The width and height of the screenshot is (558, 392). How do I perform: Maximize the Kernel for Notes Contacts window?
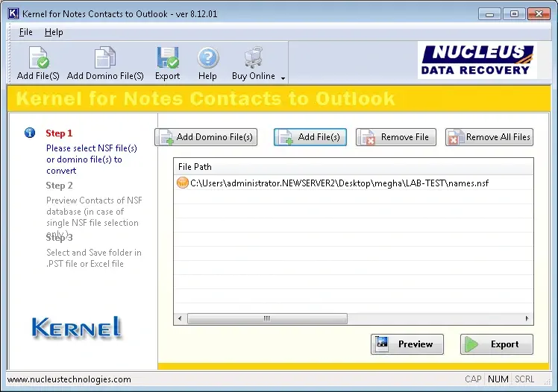pos(514,14)
